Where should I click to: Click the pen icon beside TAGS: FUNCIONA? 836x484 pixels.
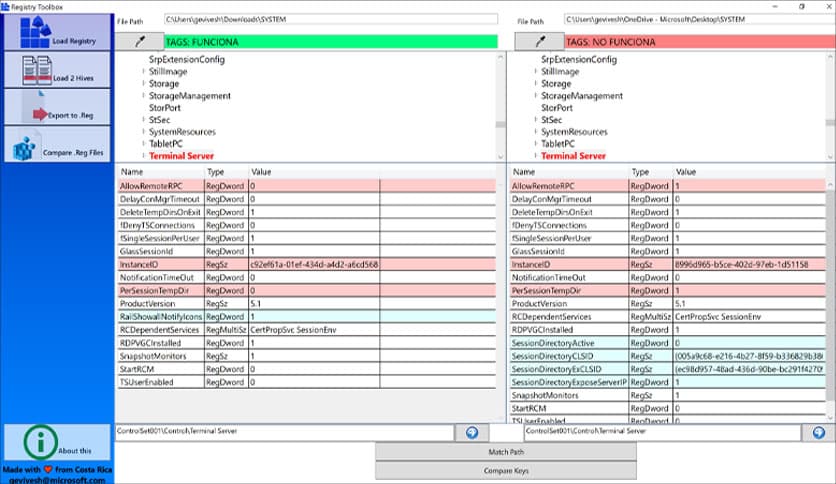click(x=140, y=42)
